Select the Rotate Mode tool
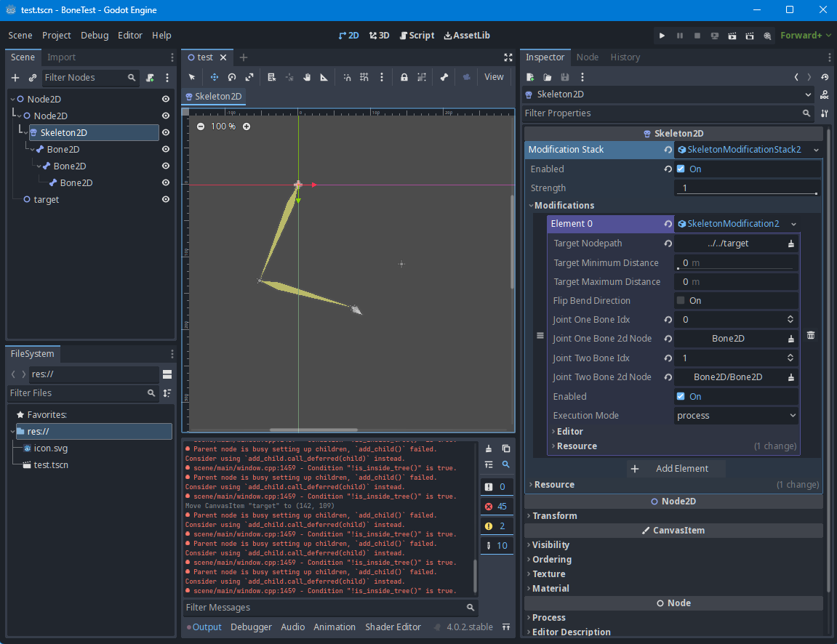Image resolution: width=837 pixels, height=644 pixels. (232, 77)
